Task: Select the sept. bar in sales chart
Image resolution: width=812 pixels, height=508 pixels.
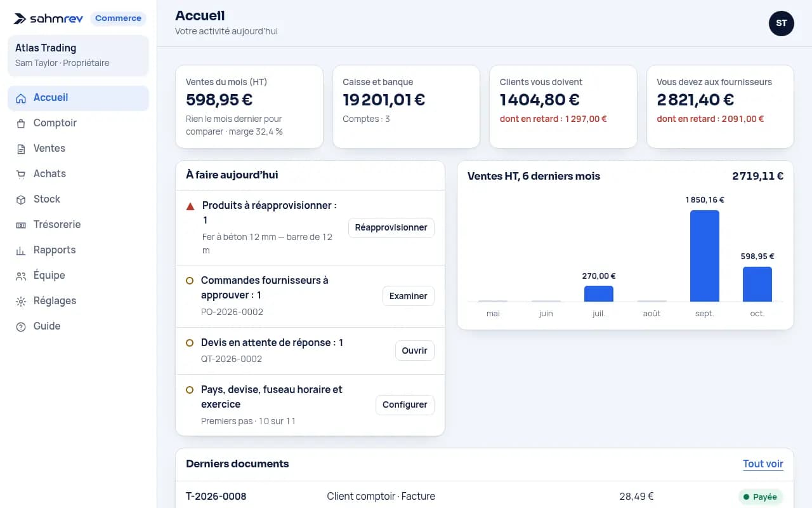Action: coord(705,256)
